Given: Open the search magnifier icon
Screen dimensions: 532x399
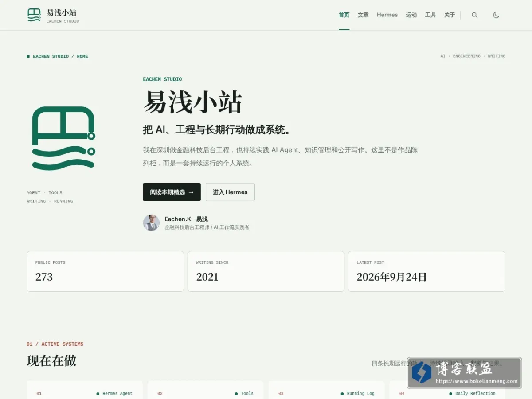Looking at the screenshot, I should (x=474, y=15).
